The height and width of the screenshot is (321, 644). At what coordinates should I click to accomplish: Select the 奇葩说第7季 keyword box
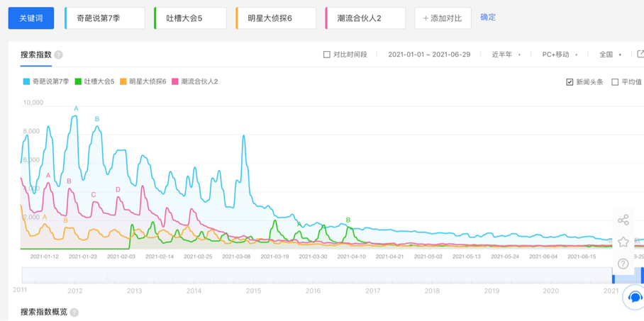point(105,18)
